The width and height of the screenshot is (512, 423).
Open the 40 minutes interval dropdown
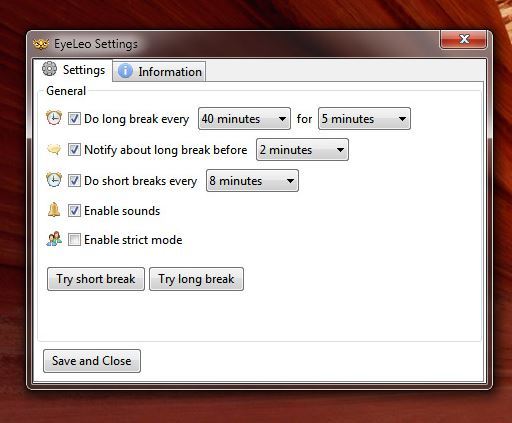coord(244,119)
